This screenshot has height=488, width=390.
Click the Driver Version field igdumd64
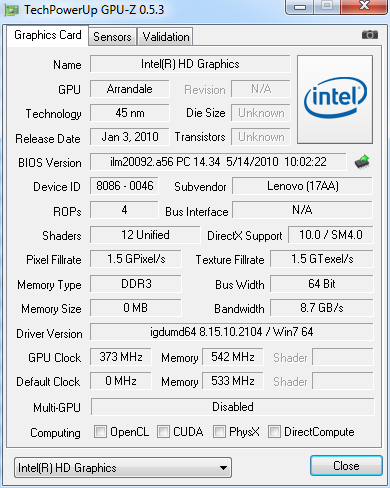[232, 332]
